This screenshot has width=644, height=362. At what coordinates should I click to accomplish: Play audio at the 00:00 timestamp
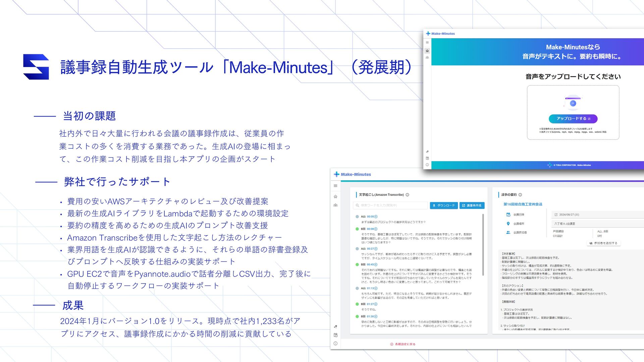tap(376, 217)
